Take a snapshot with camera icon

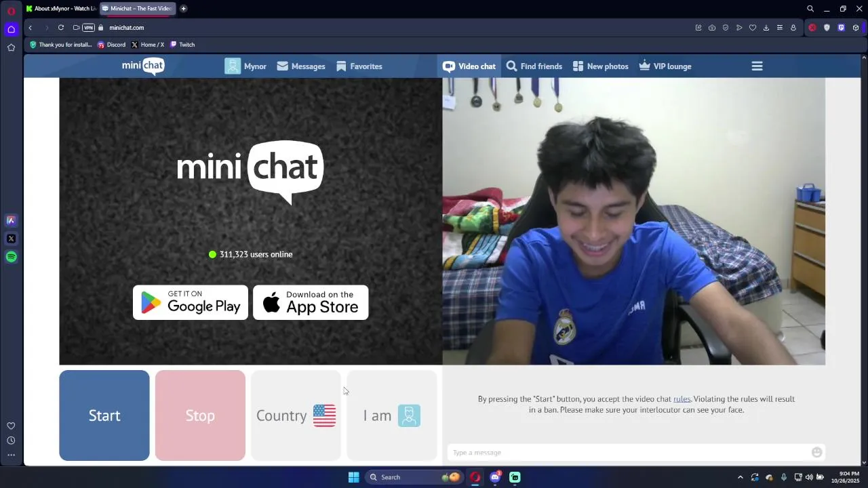pos(712,28)
